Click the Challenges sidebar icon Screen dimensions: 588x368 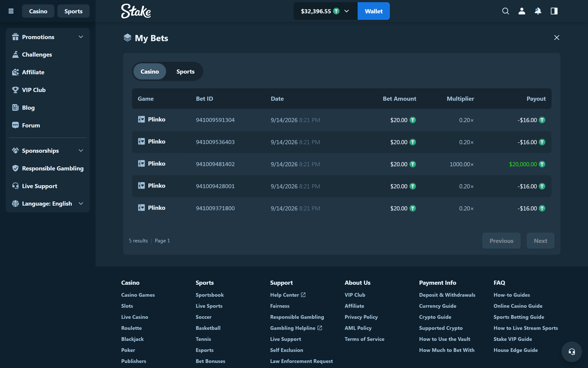[15, 55]
